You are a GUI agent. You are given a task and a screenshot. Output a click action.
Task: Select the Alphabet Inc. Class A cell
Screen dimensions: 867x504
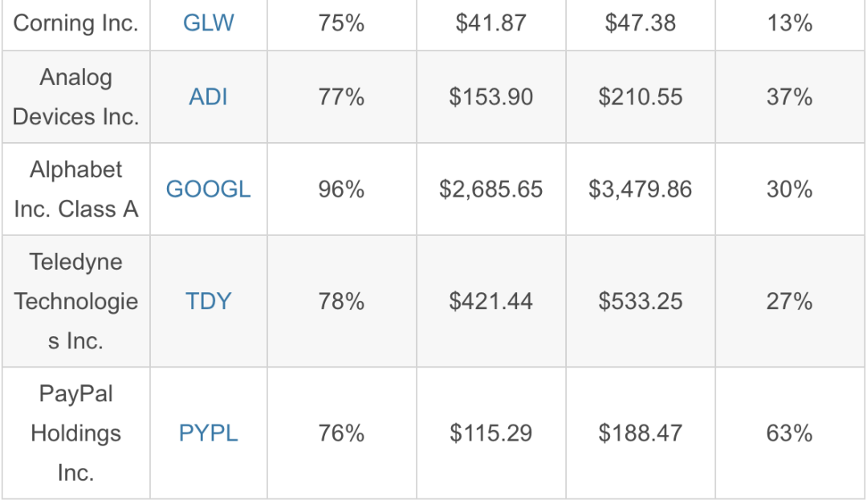point(75,189)
